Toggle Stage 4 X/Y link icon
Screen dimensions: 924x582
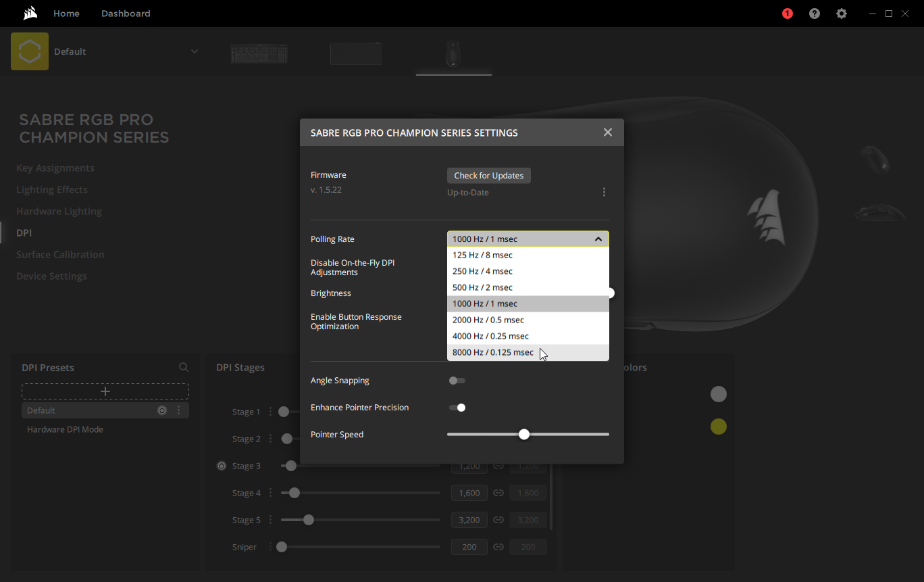pyautogui.click(x=498, y=493)
